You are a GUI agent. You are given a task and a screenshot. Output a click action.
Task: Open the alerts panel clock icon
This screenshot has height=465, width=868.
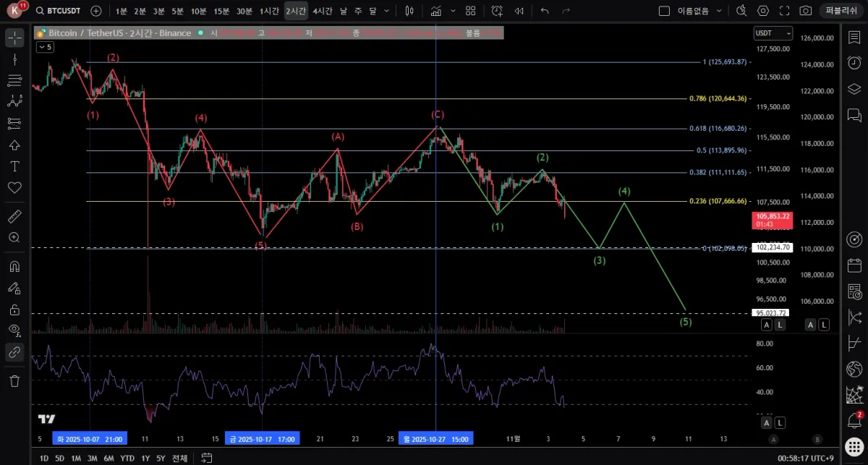(x=854, y=63)
